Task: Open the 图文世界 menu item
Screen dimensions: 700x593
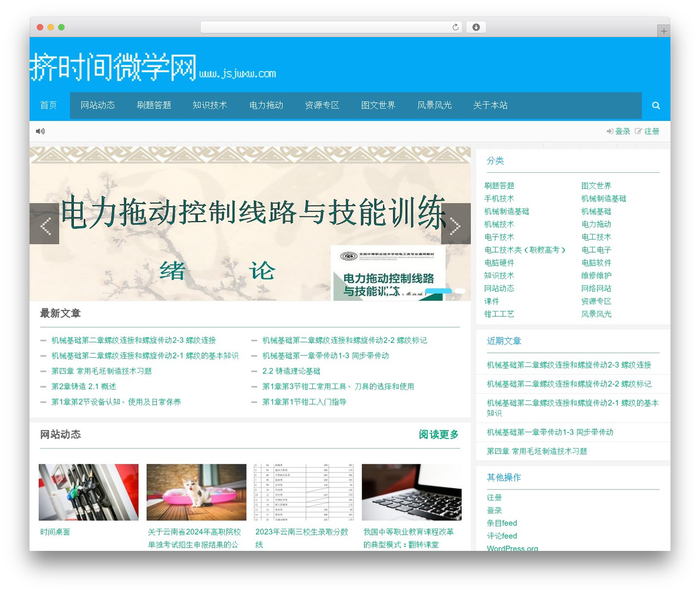Action: [378, 106]
